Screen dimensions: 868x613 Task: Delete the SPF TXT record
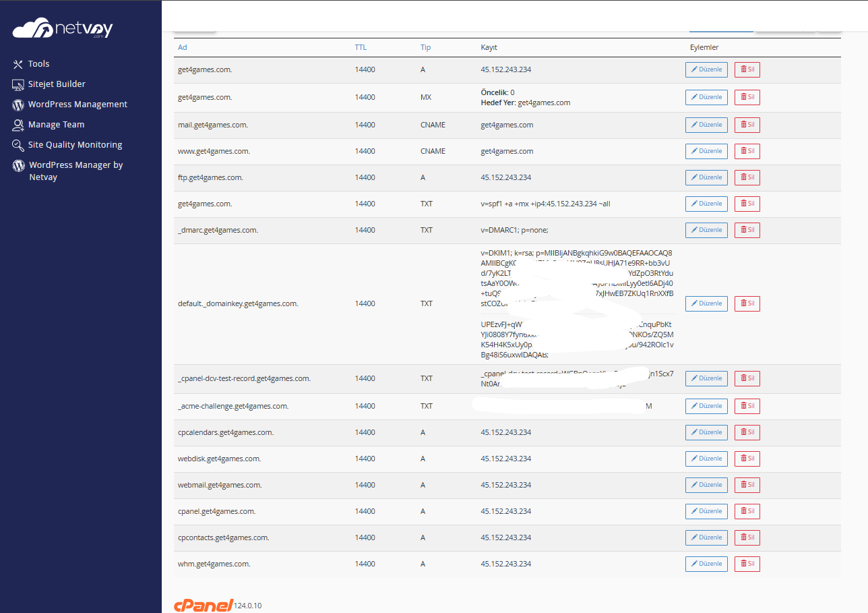[747, 204]
